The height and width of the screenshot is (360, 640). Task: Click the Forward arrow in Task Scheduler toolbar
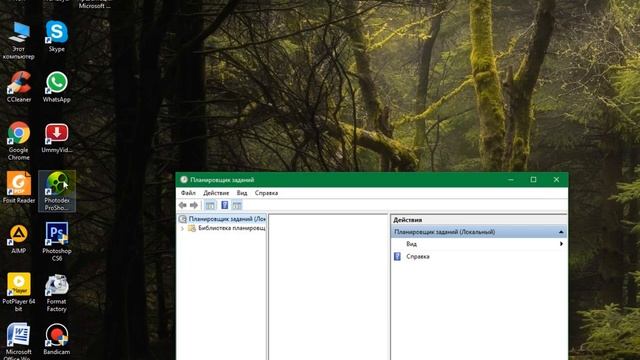tap(194, 205)
